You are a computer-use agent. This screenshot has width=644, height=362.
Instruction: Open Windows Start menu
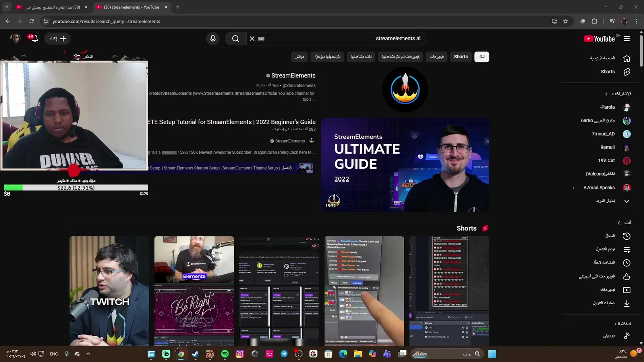point(492,354)
